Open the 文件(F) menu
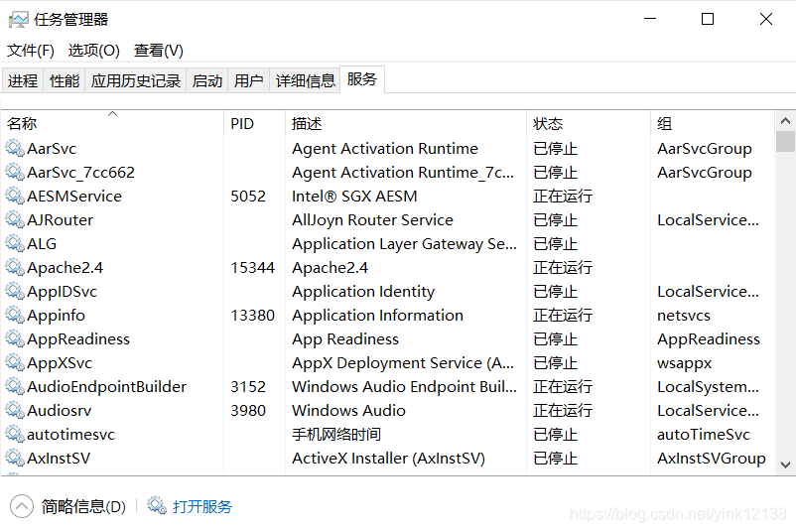Screen dimensions: 796x532 click(31, 51)
